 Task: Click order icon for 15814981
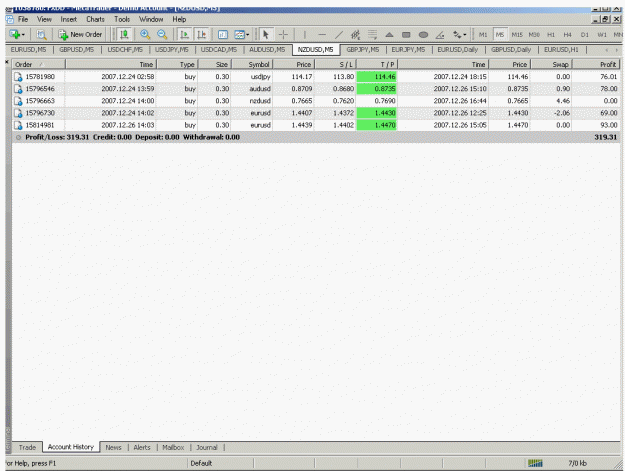(18, 125)
